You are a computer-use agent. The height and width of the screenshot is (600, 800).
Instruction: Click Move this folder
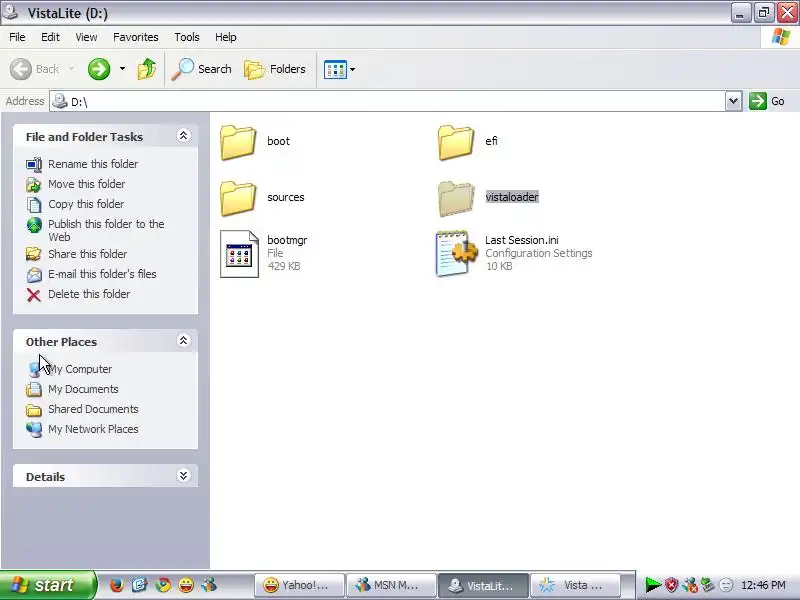point(86,184)
